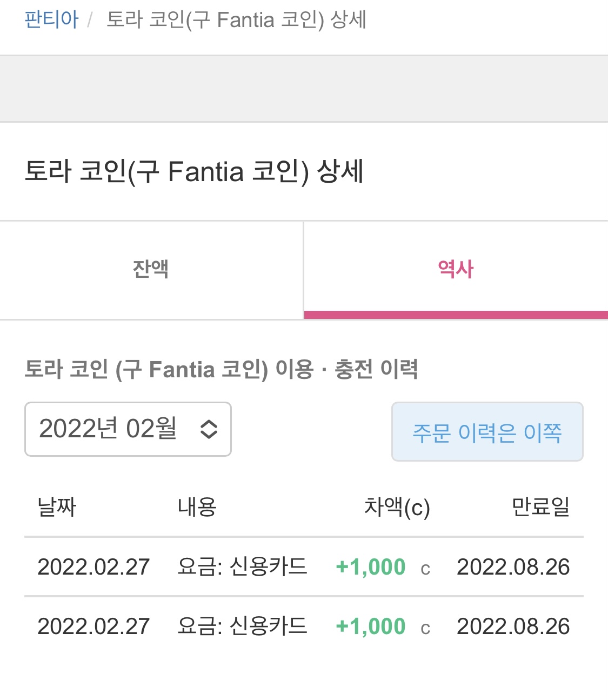The height and width of the screenshot is (700, 608).
Task: Click the second row's 2022.08.26 expiry date
Action: pyautogui.click(x=513, y=626)
